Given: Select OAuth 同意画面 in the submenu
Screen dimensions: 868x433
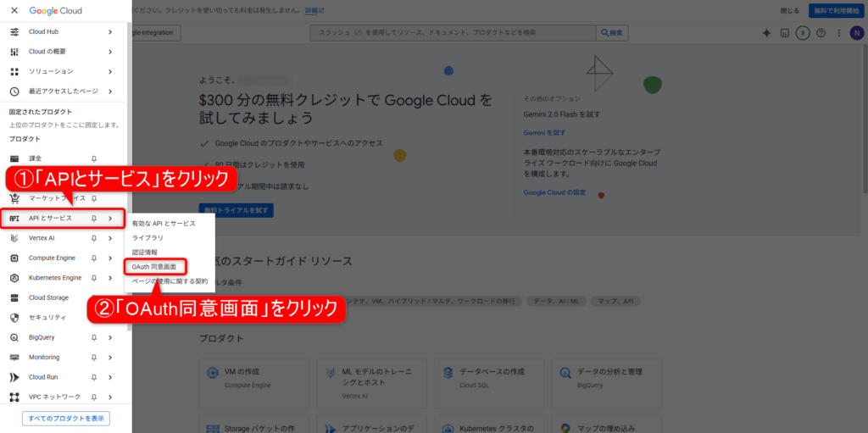Looking at the screenshot, I should [154, 267].
